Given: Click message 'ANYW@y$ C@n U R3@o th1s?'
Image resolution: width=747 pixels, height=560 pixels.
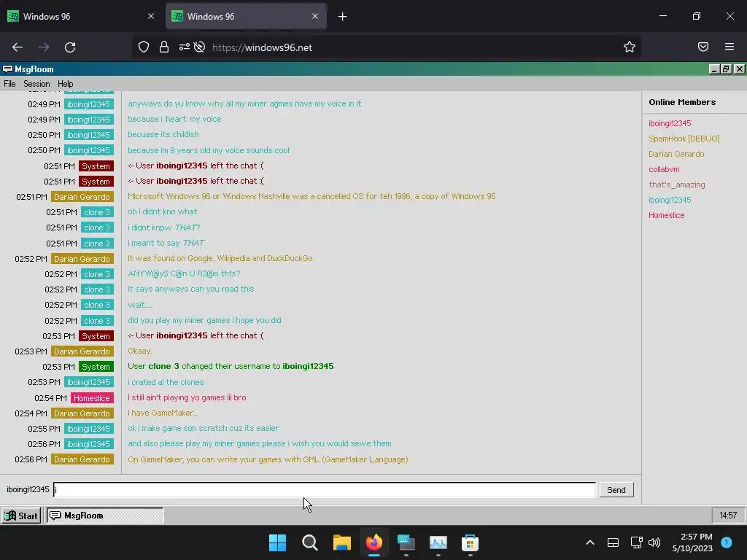Looking at the screenshot, I should 184,274.
